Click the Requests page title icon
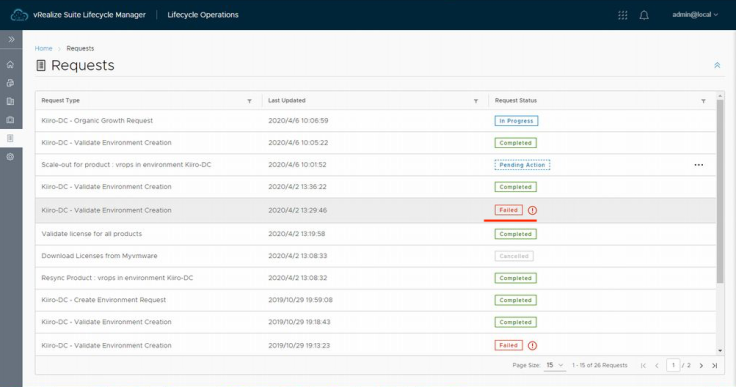Image resolution: width=736 pixels, height=387 pixels. [41, 65]
